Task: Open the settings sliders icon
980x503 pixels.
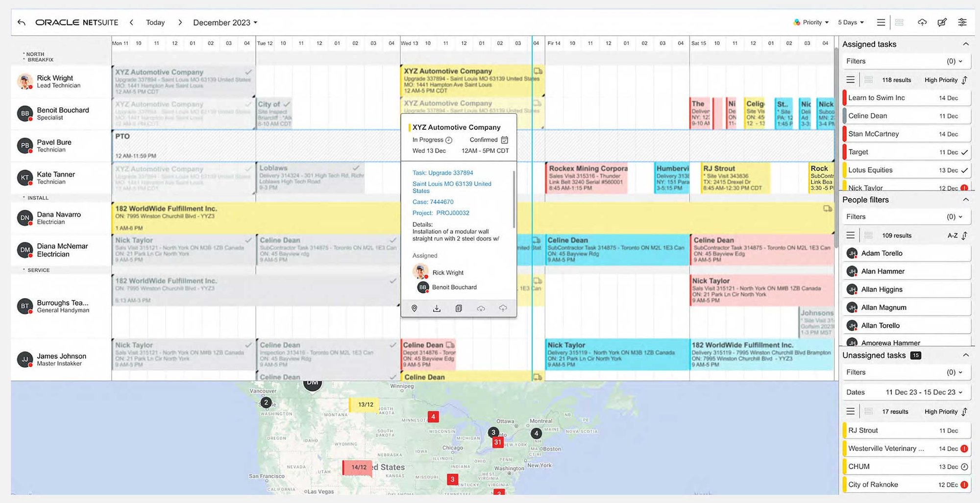Action: 962,23
